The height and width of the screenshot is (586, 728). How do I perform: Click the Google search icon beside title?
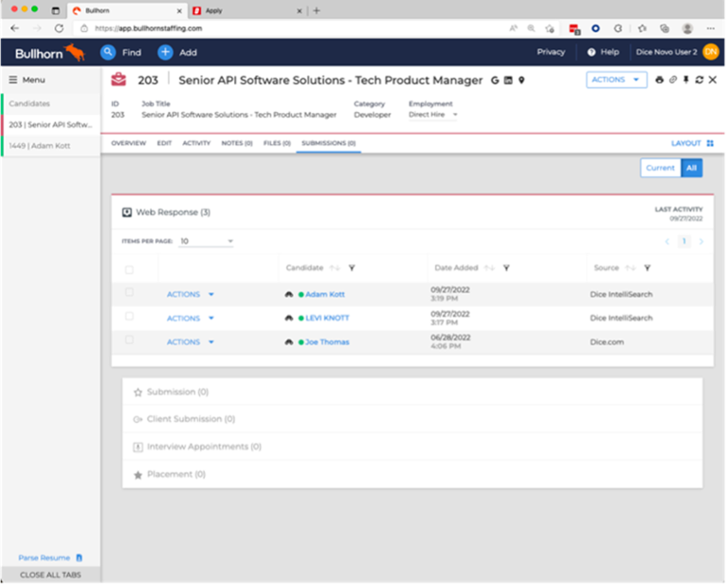(495, 81)
